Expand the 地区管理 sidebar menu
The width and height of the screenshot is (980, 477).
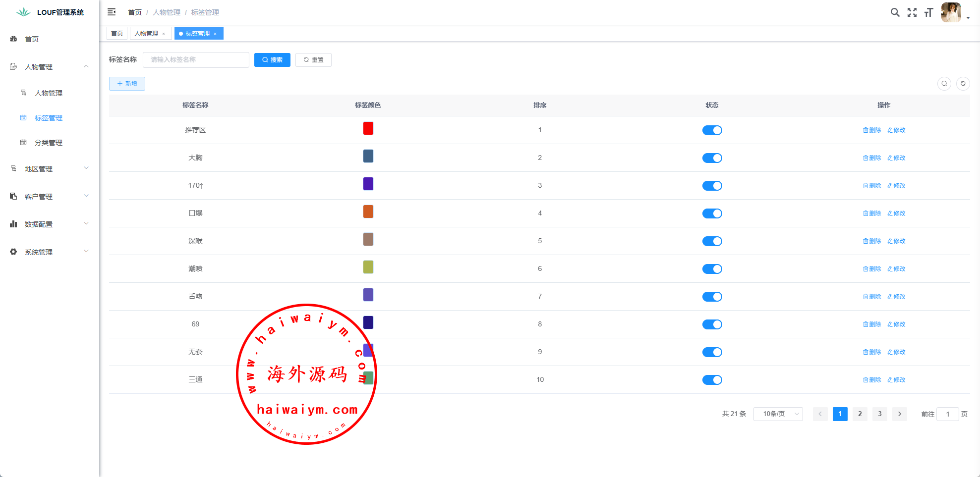point(50,169)
